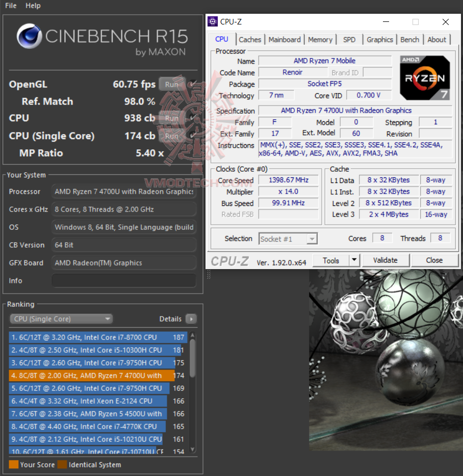The height and width of the screenshot is (476, 463).
Task: Click the empty Info input field
Action: click(x=124, y=280)
